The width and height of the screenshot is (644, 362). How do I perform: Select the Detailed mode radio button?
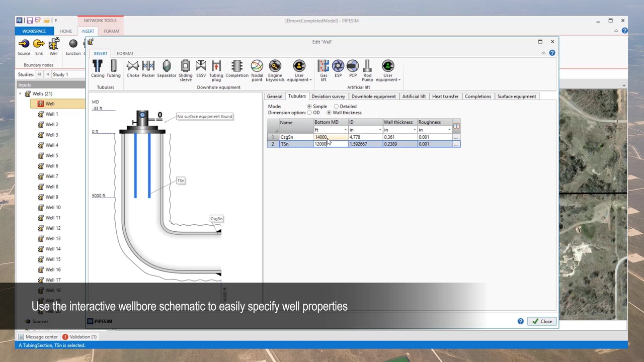(336, 107)
